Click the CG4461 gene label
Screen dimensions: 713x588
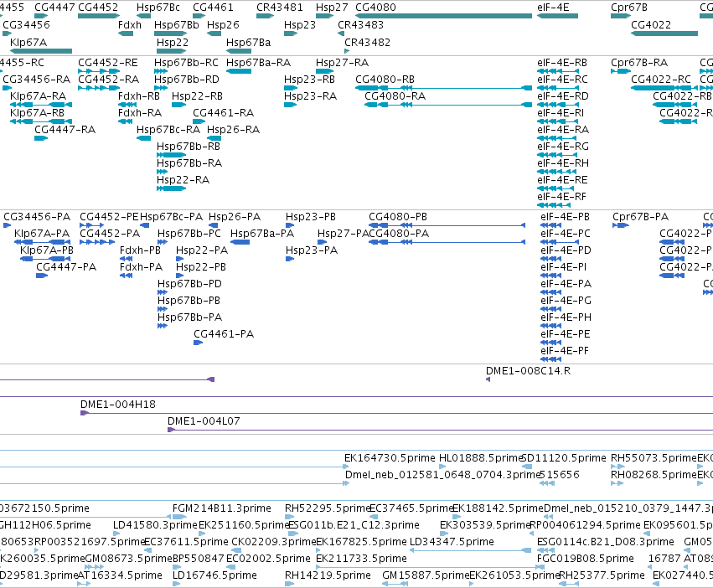pos(213,8)
